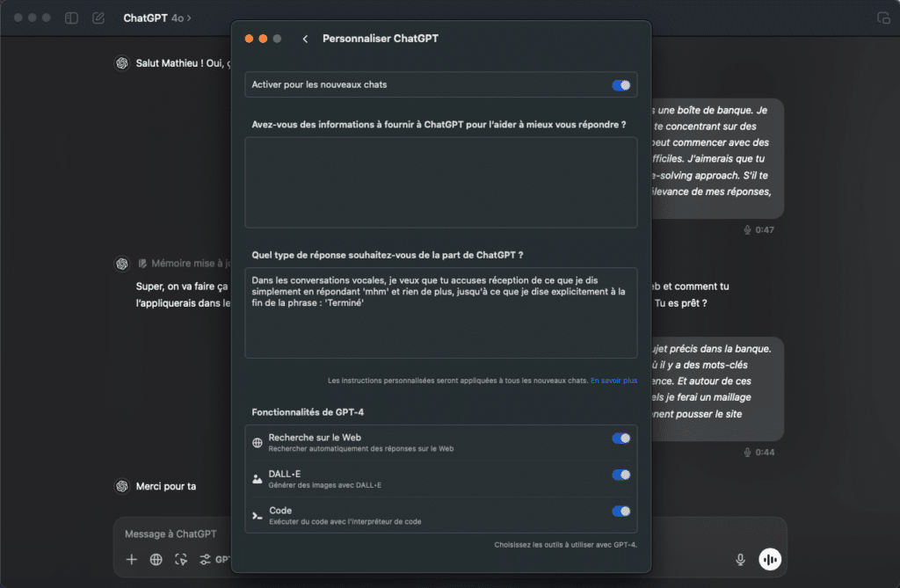This screenshot has width=900, height=588.
Task: Disable the DALL·E toggle
Action: click(621, 475)
